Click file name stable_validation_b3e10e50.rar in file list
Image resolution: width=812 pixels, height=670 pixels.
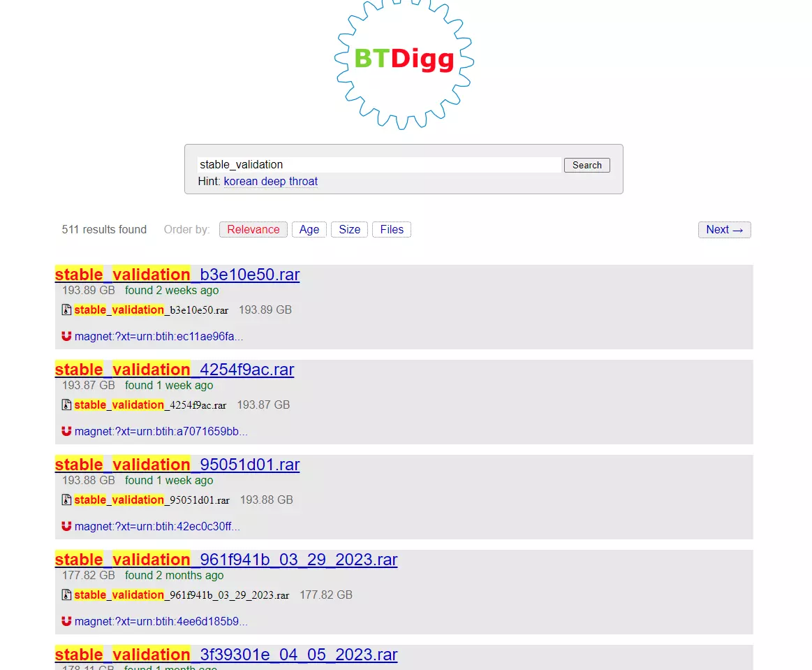[152, 310]
